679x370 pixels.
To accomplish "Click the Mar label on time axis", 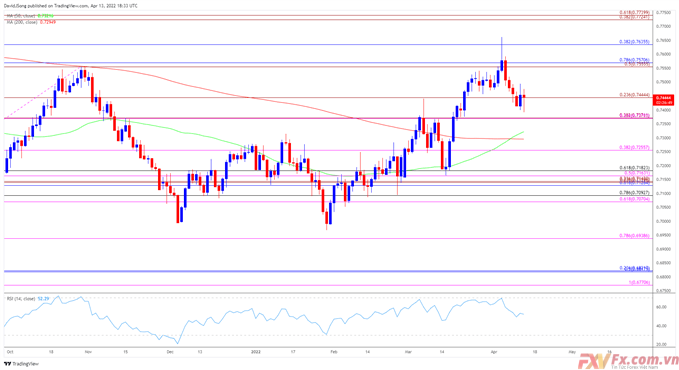I will coord(409,352).
